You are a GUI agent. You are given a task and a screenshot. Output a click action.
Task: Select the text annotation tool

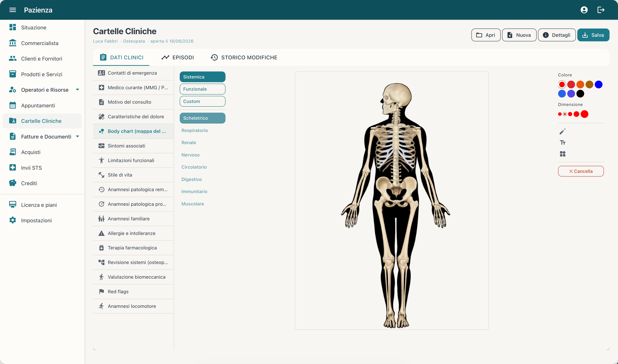[x=562, y=143]
